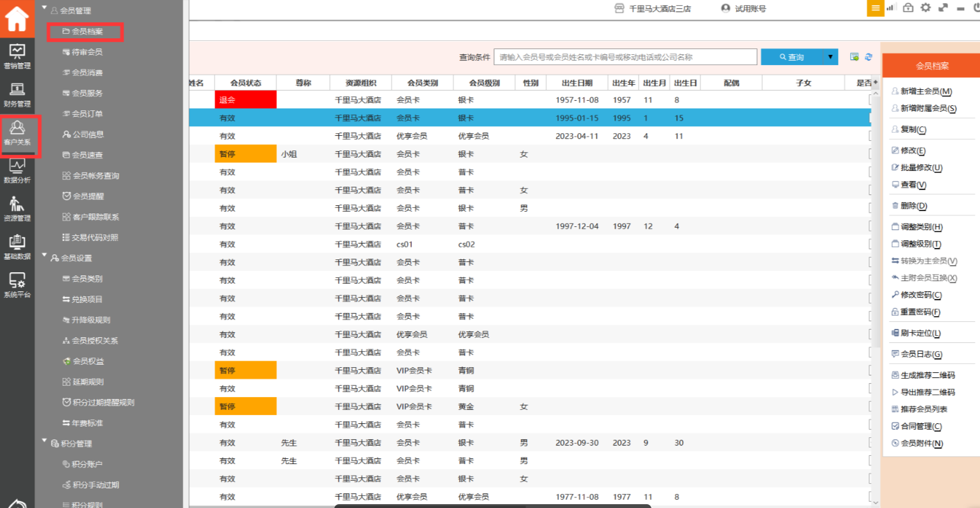Open the 财务管理 sidebar module
The width and height of the screenshot is (980, 508).
pyautogui.click(x=17, y=94)
